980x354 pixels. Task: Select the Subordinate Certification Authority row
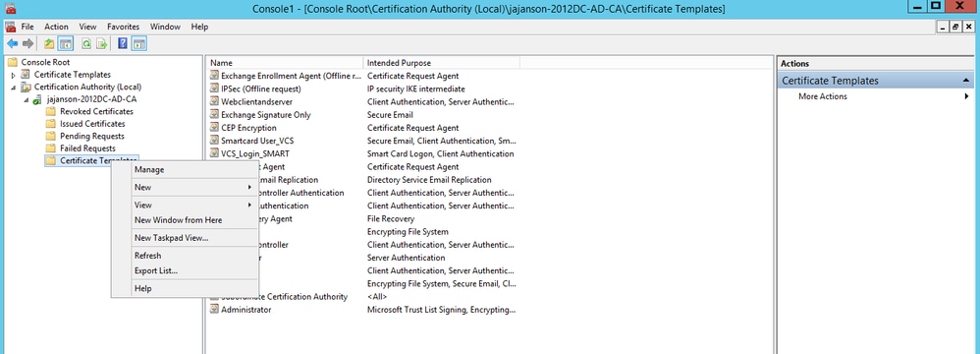pos(363,296)
